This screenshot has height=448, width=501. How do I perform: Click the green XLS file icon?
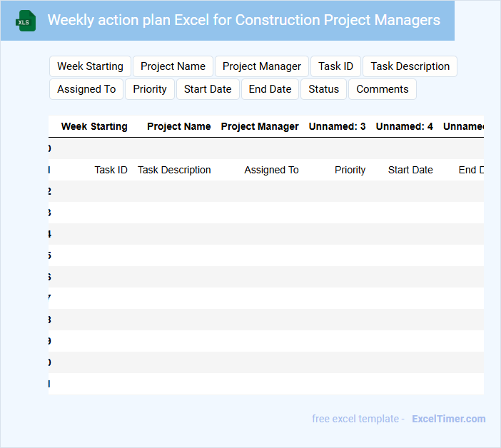point(26,21)
